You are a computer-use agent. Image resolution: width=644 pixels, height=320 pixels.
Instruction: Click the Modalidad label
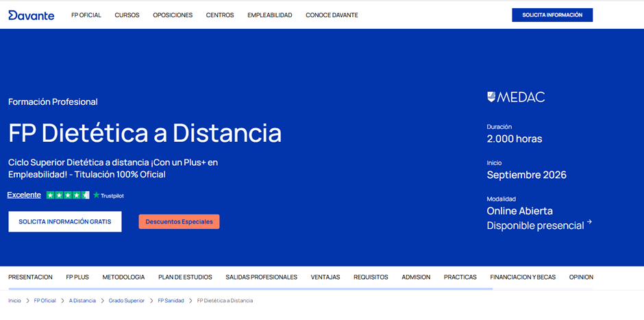(501, 199)
